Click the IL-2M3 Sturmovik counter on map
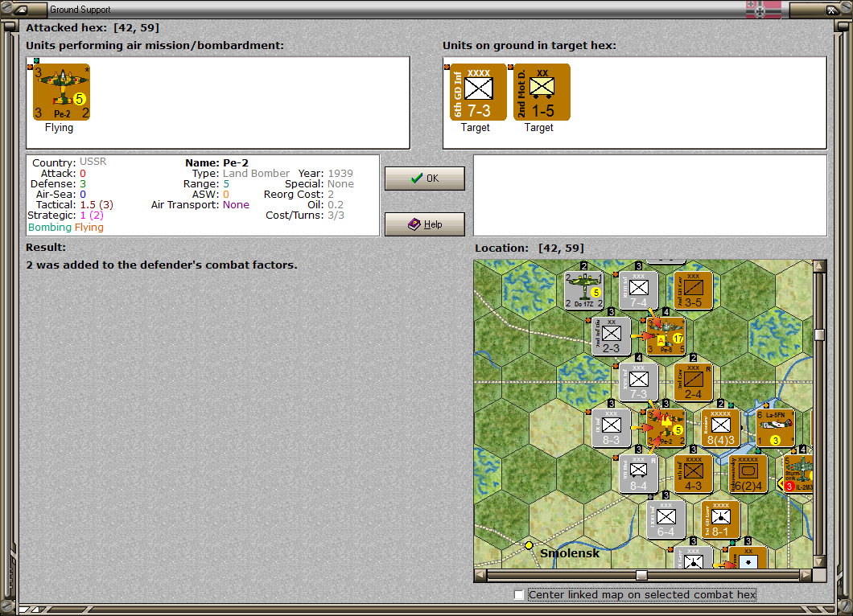Image resolution: width=853 pixels, height=616 pixels. tap(798, 474)
